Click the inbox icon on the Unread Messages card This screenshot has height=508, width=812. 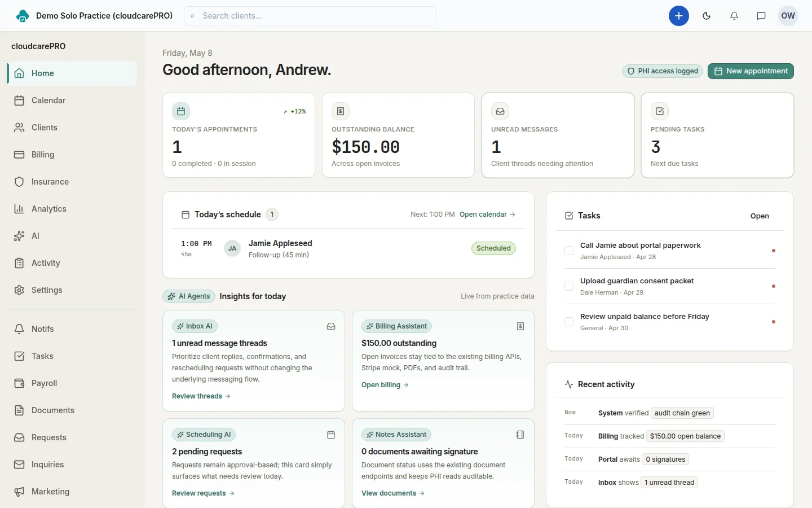pos(500,111)
